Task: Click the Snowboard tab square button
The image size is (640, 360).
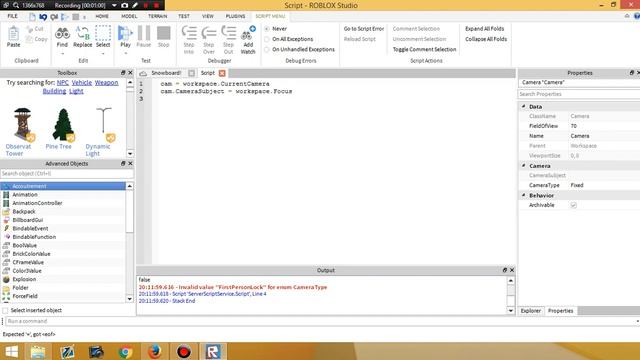Action: pyautogui.click(x=191, y=73)
